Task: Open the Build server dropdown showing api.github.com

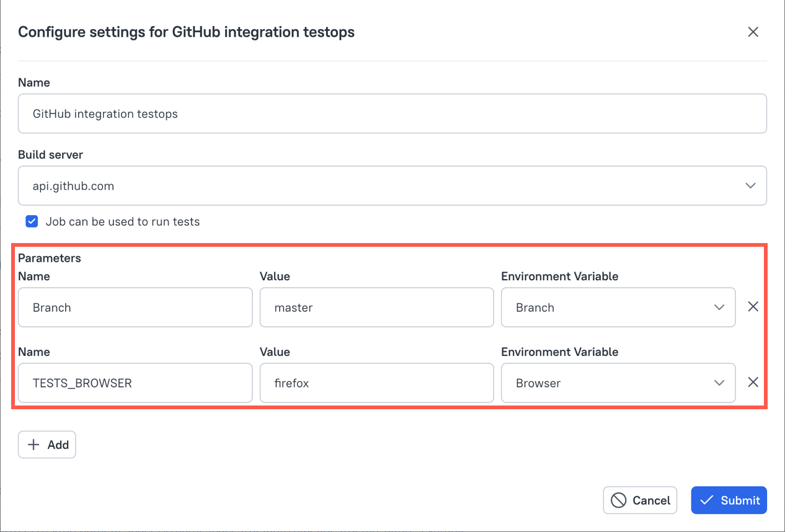Action: coord(392,185)
